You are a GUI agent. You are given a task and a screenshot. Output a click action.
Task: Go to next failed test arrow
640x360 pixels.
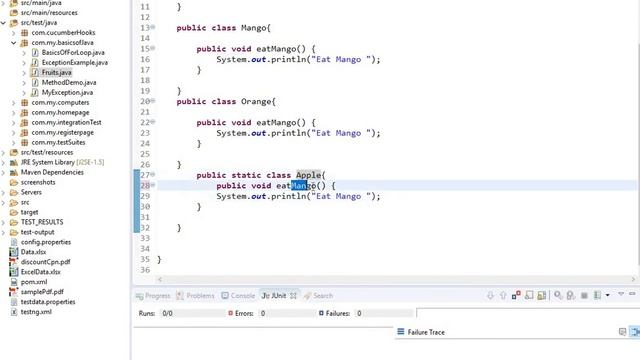tap(490, 295)
